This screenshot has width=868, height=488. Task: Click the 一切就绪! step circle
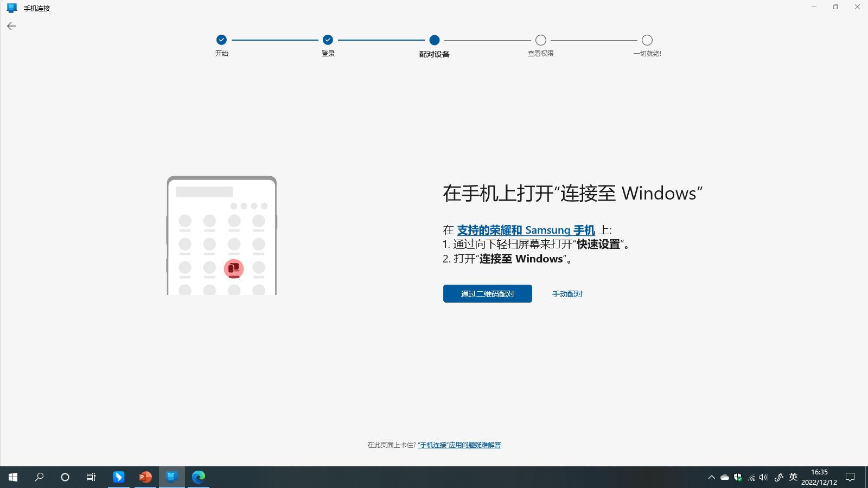pos(647,40)
